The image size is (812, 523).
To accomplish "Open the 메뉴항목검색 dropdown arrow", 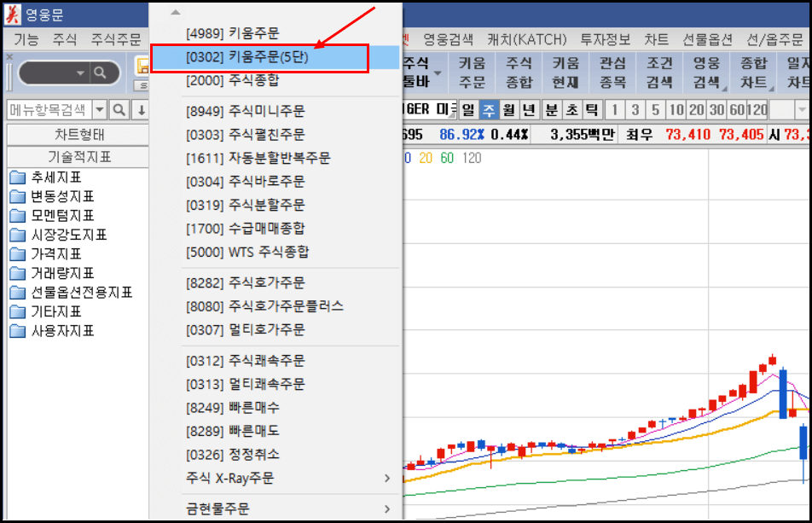I will click(100, 110).
